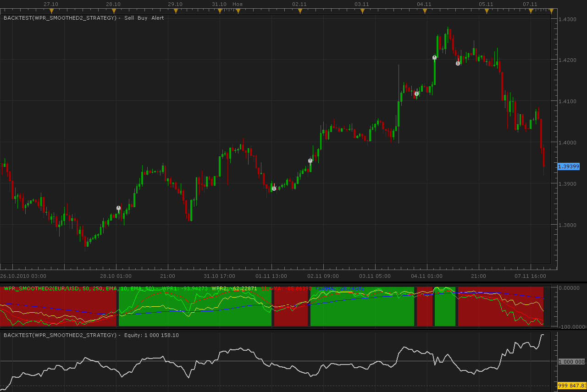This screenshot has width=587, height=392.
Task: Click the 28.10 01:00 time axis label
Action: pos(116,276)
